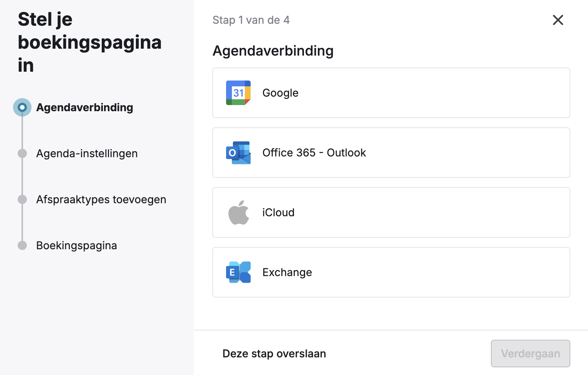Click the Microsoft Exchange icon

(238, 272)
